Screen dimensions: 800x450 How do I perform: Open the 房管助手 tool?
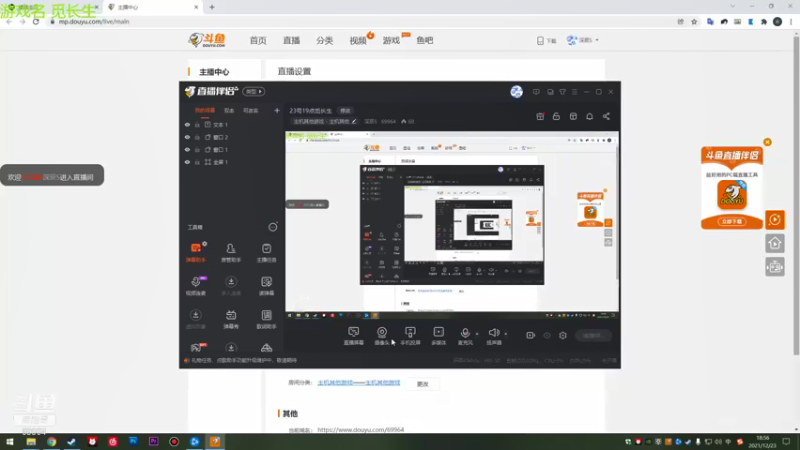(x=231, y=252)
